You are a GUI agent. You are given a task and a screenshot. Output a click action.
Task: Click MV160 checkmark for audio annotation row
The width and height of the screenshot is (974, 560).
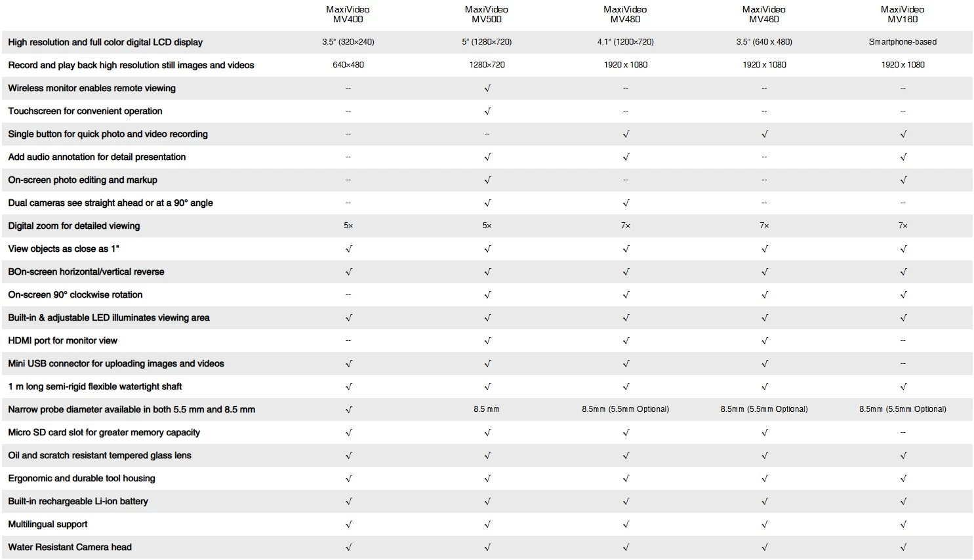903,157
